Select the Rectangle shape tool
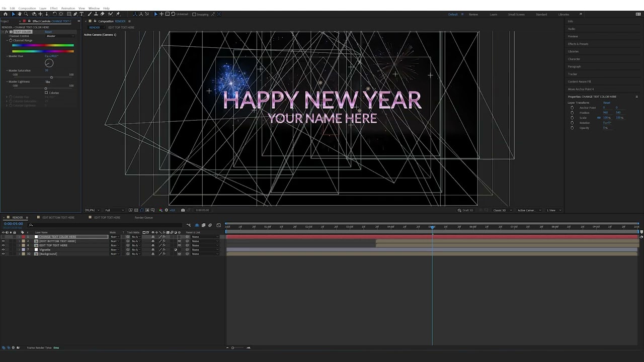The width and height of the screenshot is (644, 362). click(x=68, y=14)
